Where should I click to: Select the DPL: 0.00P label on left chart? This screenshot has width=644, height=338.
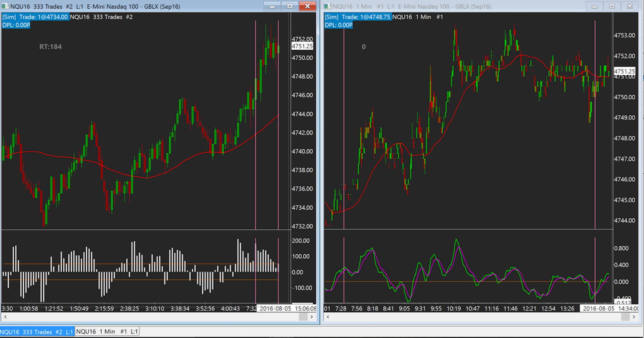click(16, 25)
